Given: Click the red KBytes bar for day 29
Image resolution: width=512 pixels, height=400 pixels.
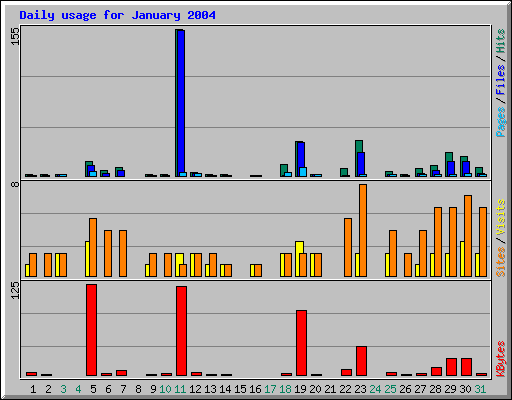Looking at the screenshot, I should click(452, 367).
